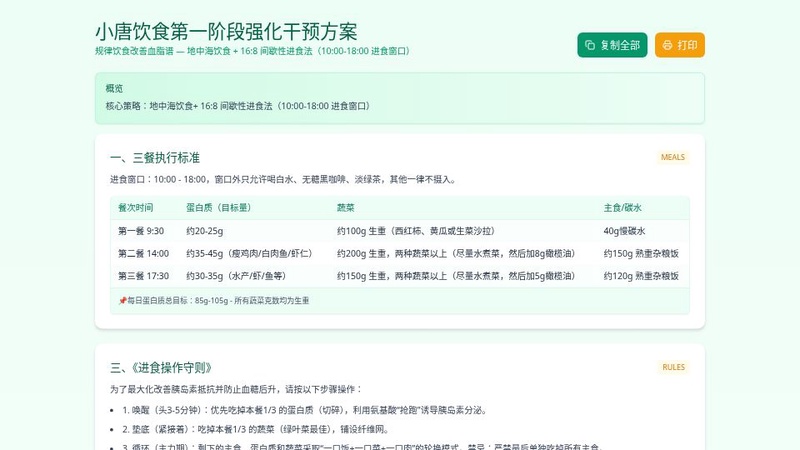This screenshot has height=450, width=800.
Task: Click the 约35-45g protein cell
Action: pos(249,254)
